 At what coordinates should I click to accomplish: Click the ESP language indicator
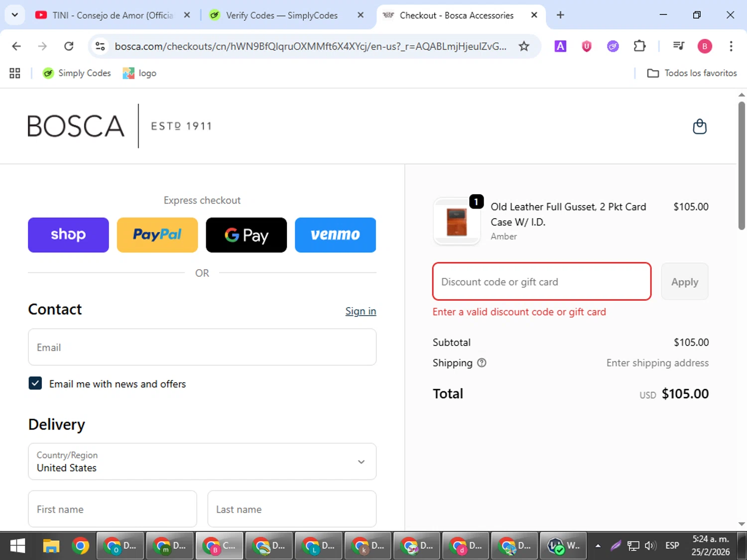pyautogui.click(x=672, y=546)
